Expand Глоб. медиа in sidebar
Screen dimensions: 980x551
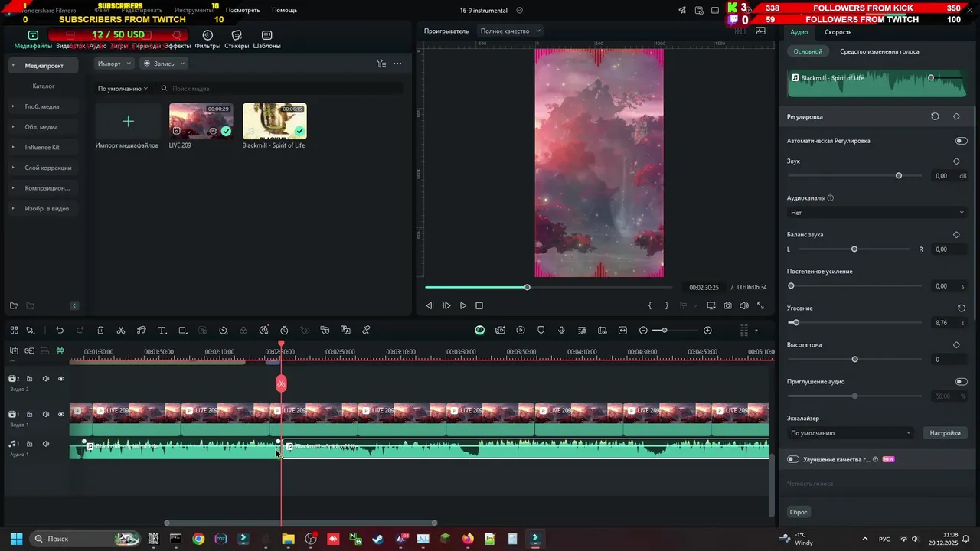[x=13, y=106]
